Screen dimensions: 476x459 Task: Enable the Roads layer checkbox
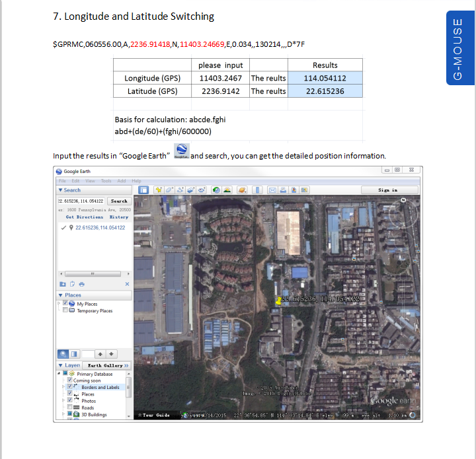click(x=70, y=407)
